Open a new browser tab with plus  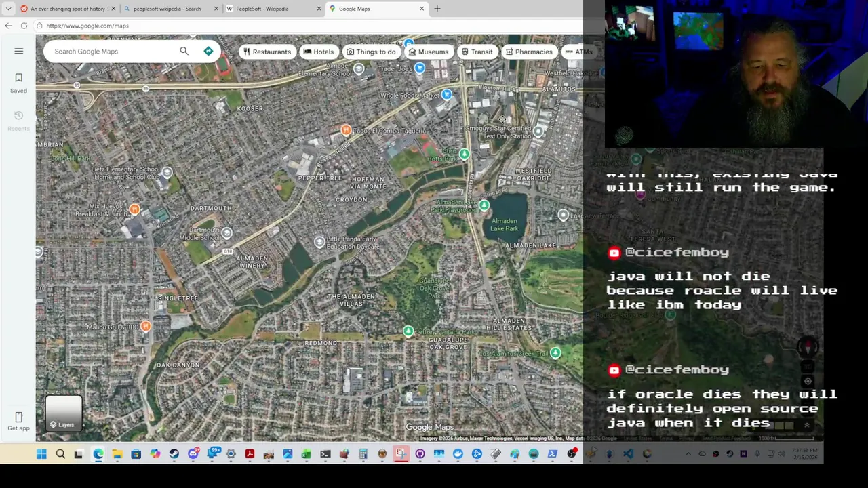pos(437,9)
